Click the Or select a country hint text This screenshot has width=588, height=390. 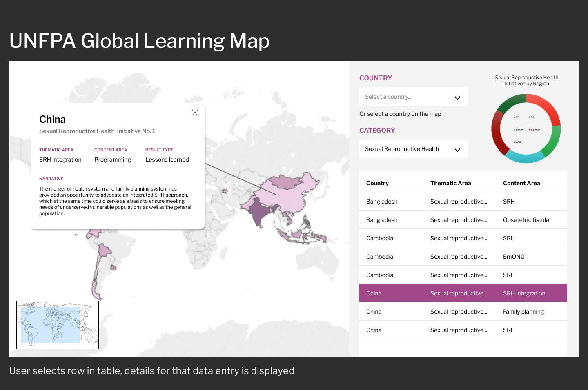(400, 114)
